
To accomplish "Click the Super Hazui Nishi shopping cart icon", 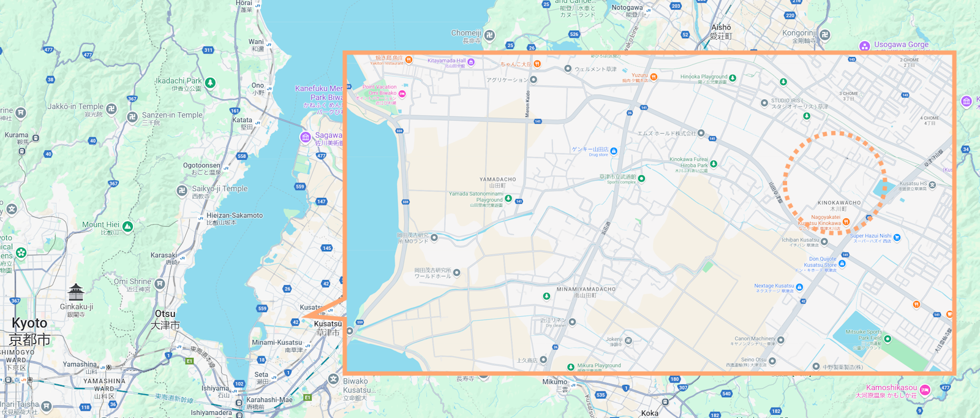I will click(x=897, y=237).
